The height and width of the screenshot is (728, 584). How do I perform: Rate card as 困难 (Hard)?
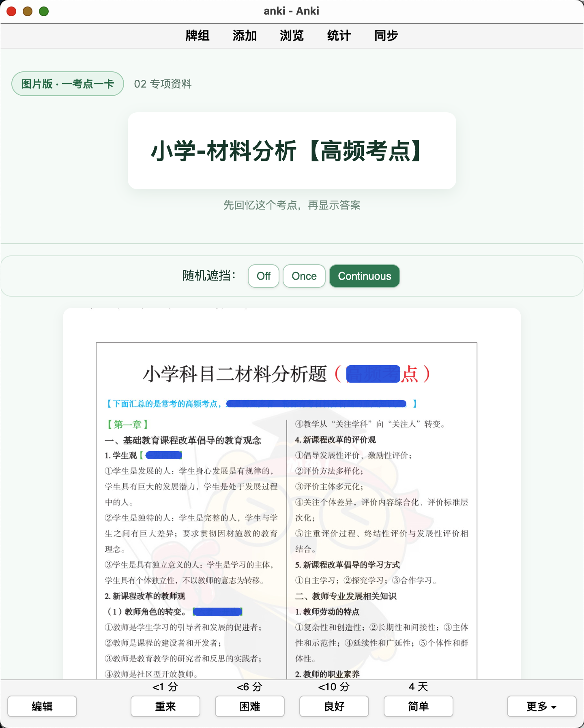coord(250,707)
